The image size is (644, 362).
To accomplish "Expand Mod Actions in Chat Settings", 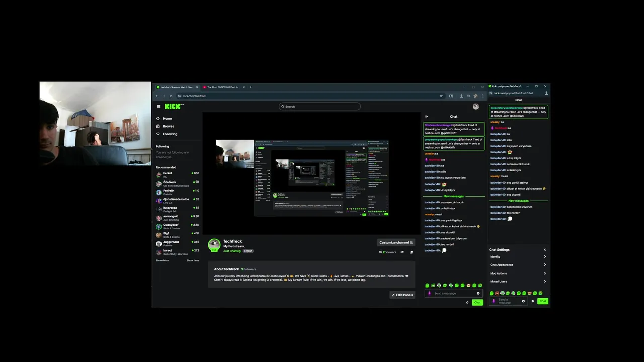I will 518,273.
